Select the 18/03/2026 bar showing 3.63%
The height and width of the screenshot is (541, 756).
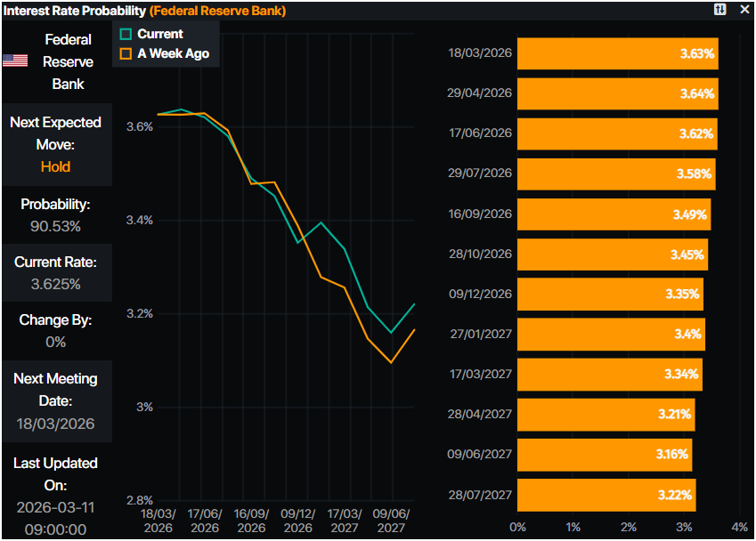tap(617, 53)
